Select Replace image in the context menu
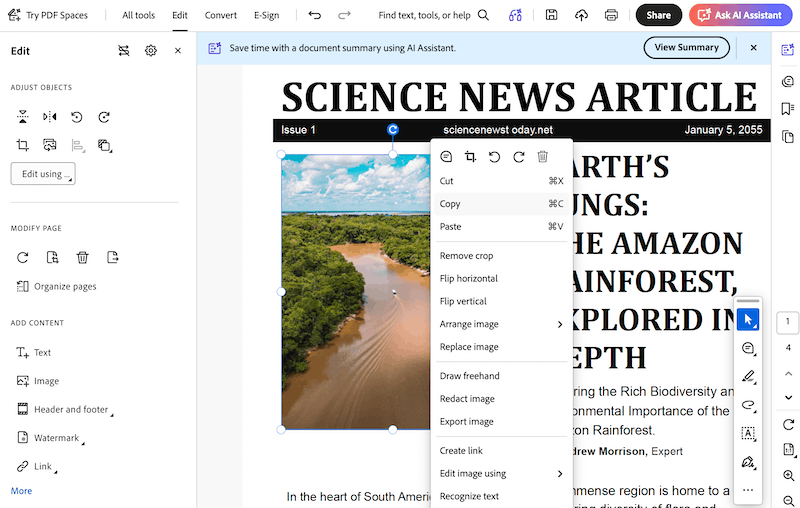Image resolution: width=800 pixels, height=508 pixels. 469,347
